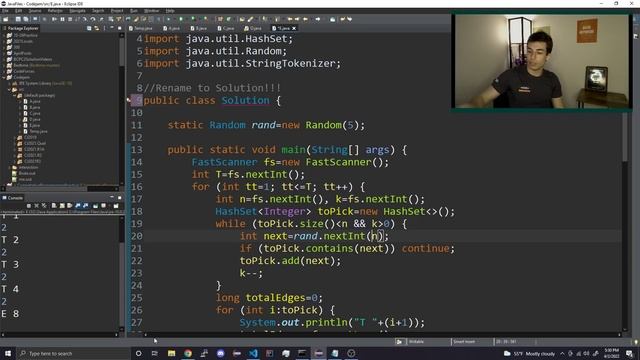This screenshot has height=360, width=640.
Task: Collapse the Codejam project node
Action: click(x=4, y=77)
